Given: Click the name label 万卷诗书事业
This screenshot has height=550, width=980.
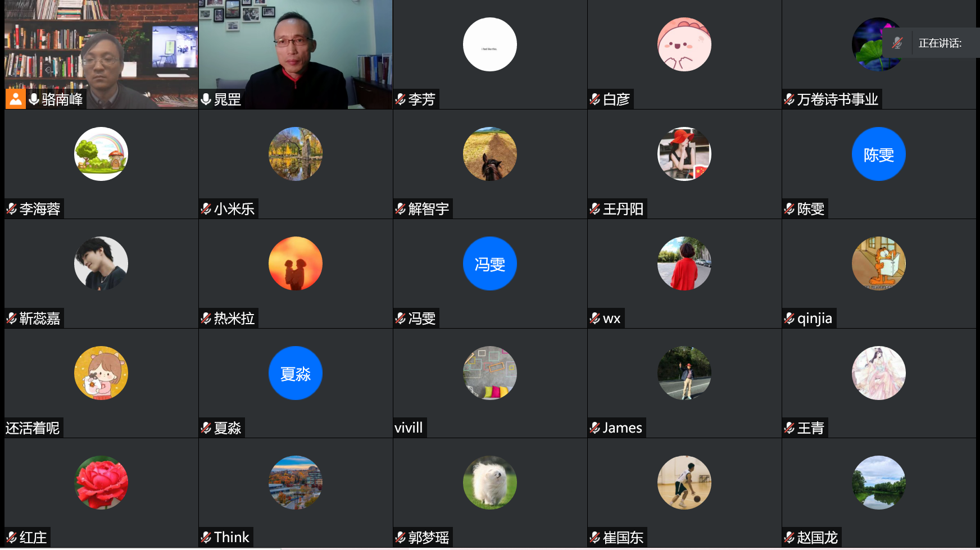Looking at the screenshot, I should pyautogui.click(x=837, y=99).
